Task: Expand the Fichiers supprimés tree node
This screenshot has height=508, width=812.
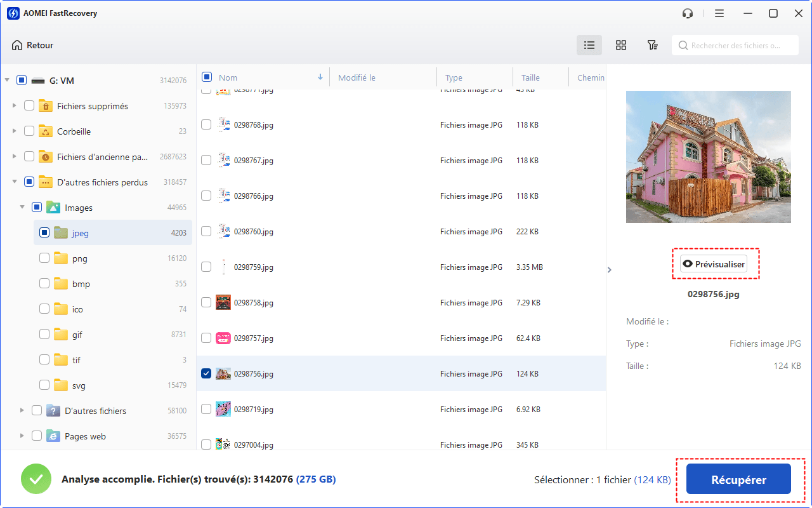Action: point(15,106)
